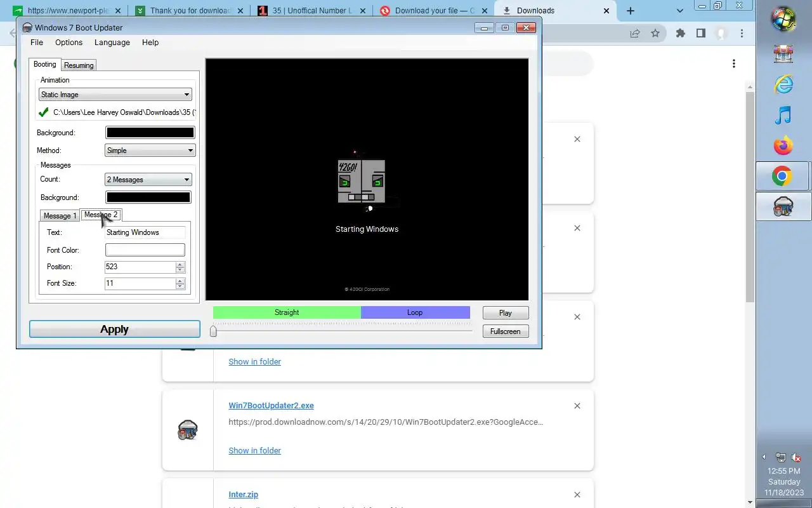
Task: Remove Win7BootUpdater2.exe from downloads list
Action: click(577, 406)
